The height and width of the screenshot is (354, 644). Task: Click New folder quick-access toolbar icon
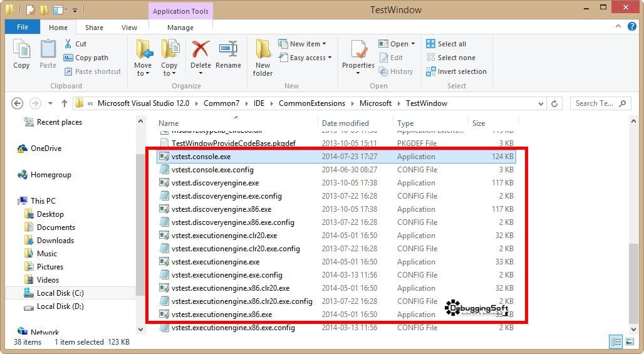pos(44,9)
